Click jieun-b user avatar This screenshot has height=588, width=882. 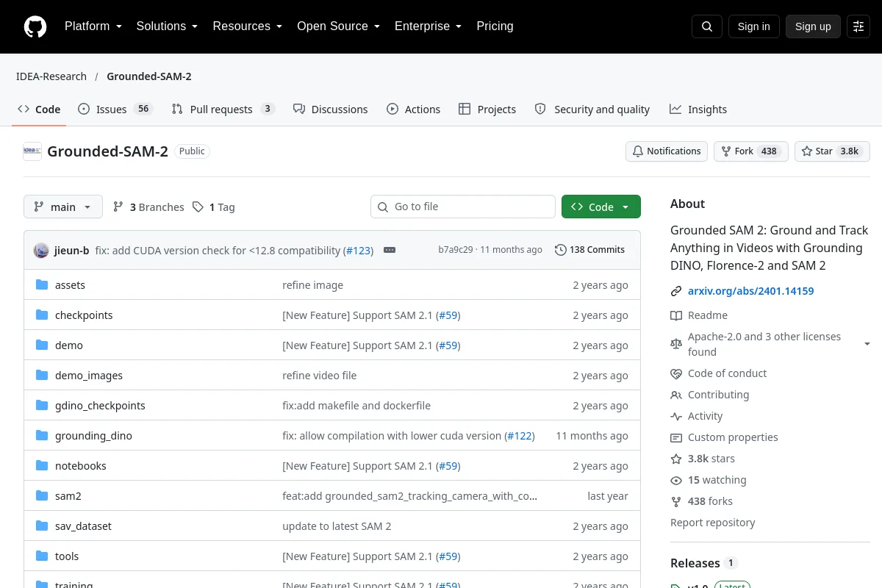pos(41,250)
